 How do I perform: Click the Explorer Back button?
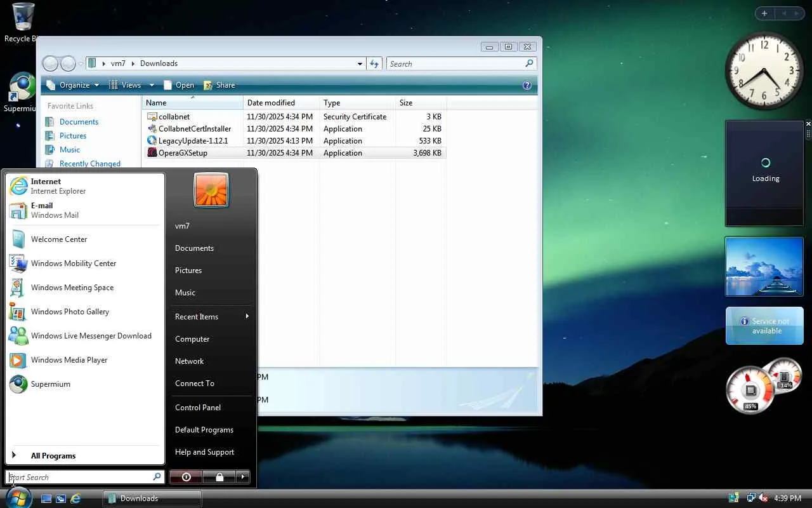tap(50, 63)
